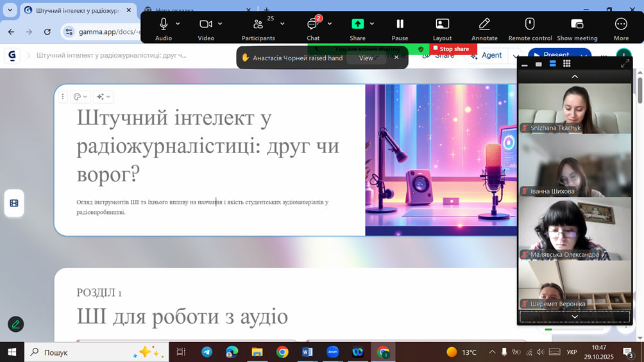Viewport: 644px width, 362px height.
Task: Click View on raised hand notification
Action: coord(366,58)
